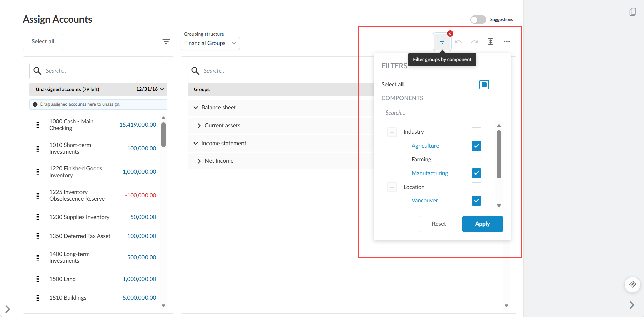Click the undo arrow icon
Viewport: 644px width, 317px height.
click(458, 42)
